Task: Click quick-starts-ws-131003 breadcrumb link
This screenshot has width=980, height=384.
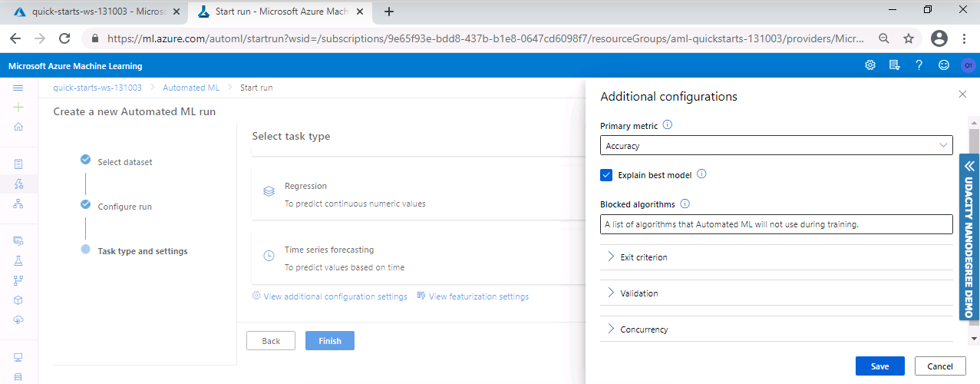Action: [x=97, y=88]
